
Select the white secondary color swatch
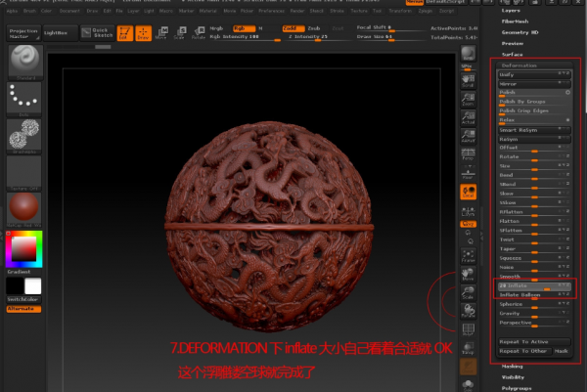point(33,286)
